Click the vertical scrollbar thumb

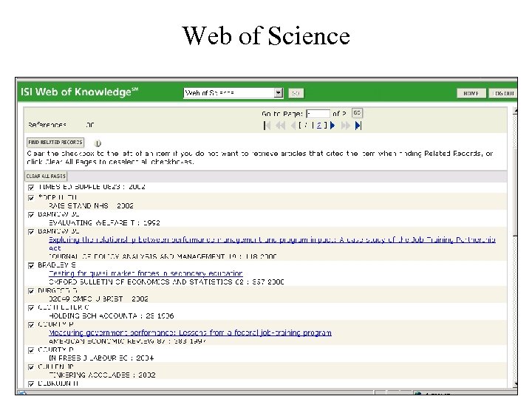click(516, 191)
